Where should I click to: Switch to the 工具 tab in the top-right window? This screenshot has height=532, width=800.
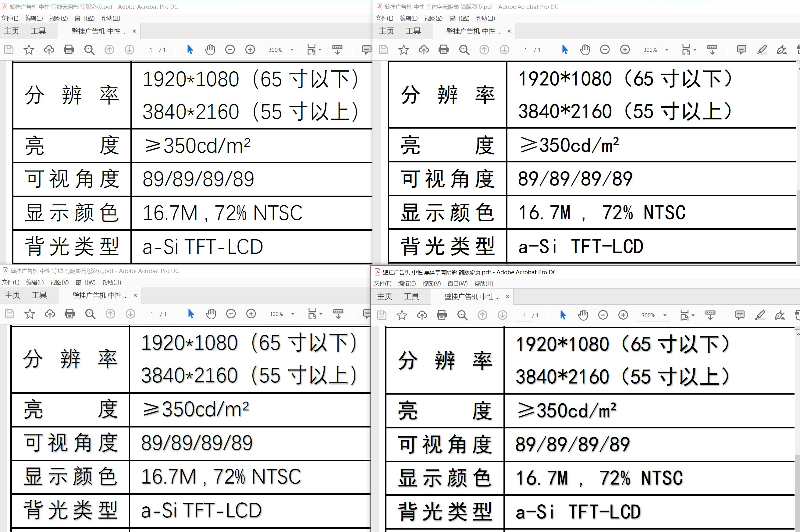(x=413, y=31)
